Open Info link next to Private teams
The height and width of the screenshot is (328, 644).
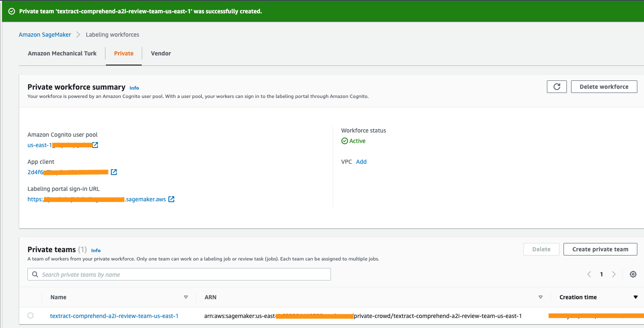pyautogui.click(x=96, y=250)
